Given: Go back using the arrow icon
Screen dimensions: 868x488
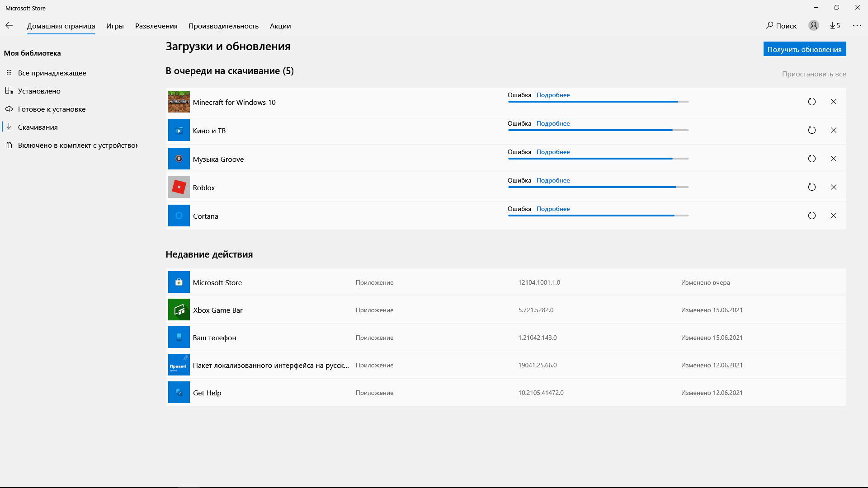Looking at the screenshot, I should pyautogui.click(x=9, y=26).
